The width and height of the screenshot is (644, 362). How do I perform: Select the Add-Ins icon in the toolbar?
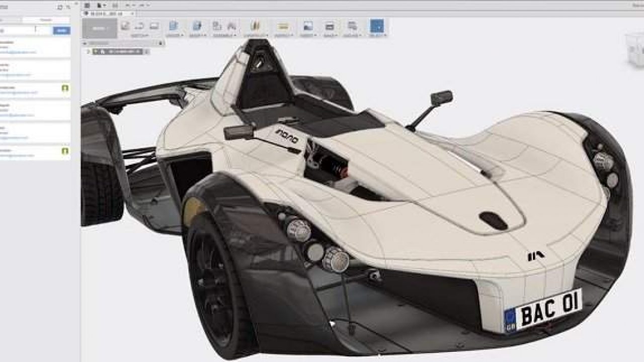(352, 26)
